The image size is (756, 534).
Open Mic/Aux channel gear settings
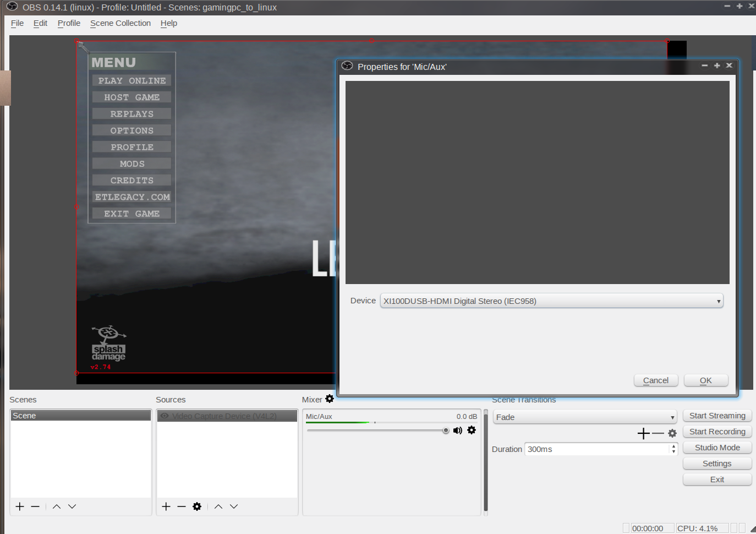[x=472, y=431]
